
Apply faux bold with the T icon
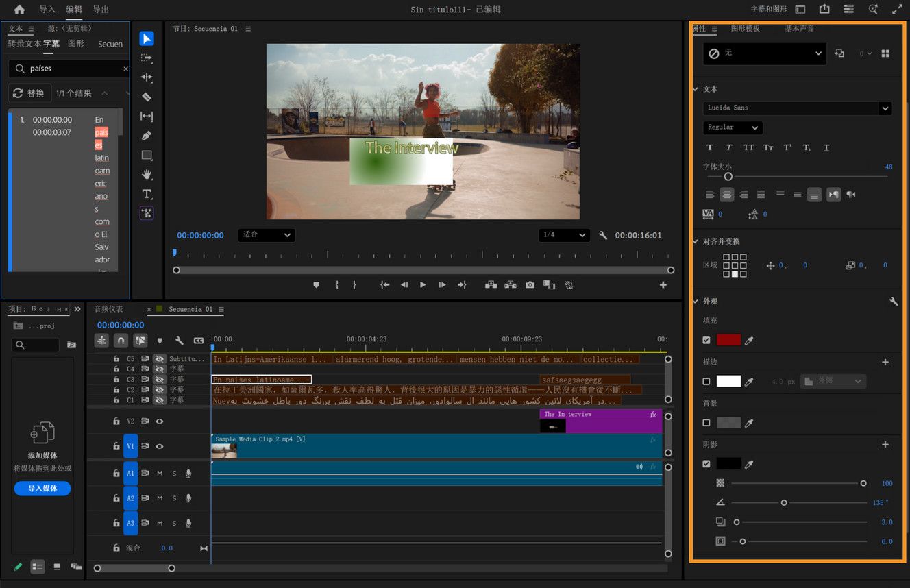(711, 147)
